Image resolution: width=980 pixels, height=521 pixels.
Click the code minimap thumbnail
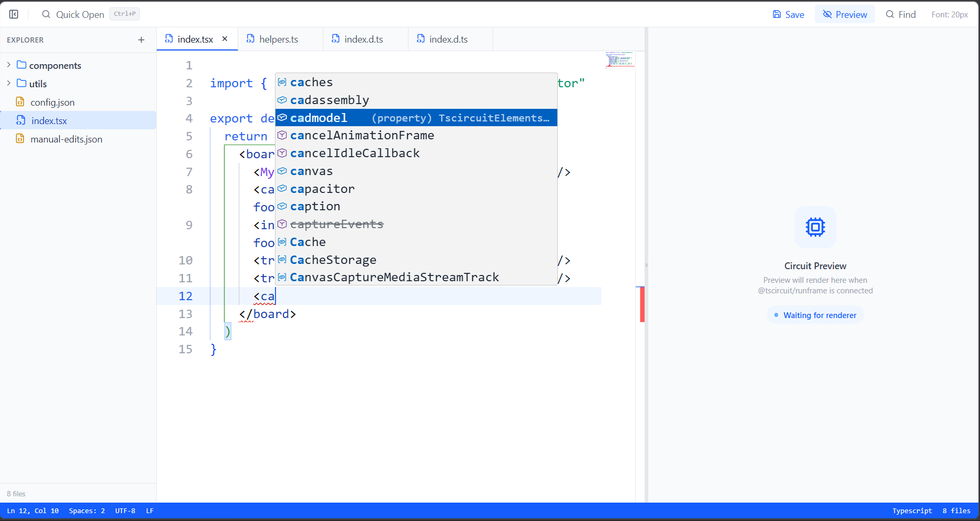coord(620,59)
